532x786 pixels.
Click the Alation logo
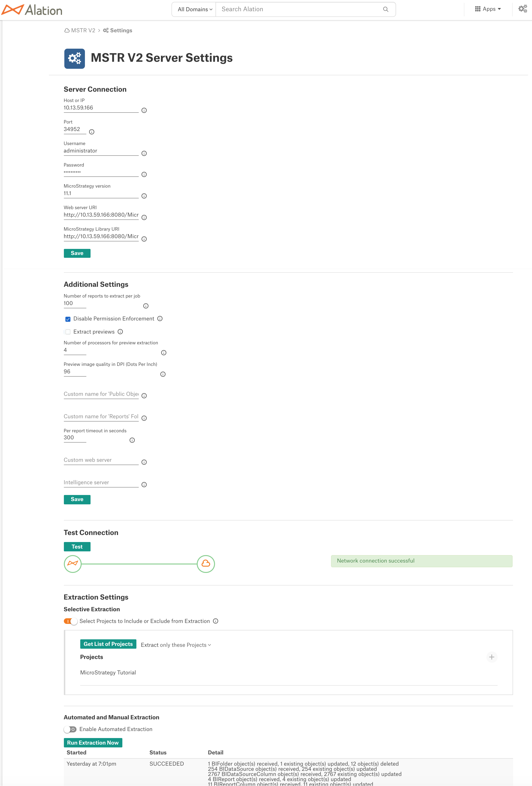(32, 10)
